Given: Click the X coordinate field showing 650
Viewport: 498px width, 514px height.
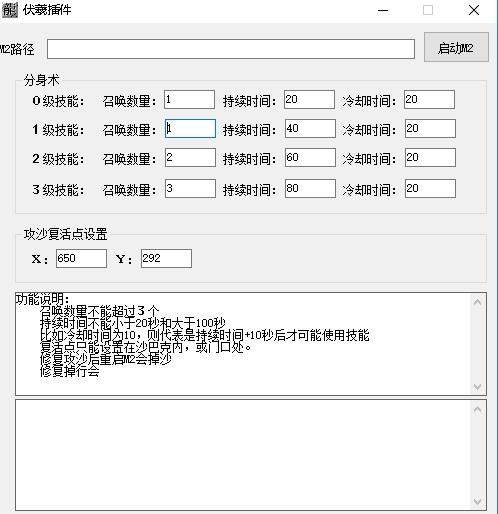Looking at the screenshot, I should click(81, 258).
